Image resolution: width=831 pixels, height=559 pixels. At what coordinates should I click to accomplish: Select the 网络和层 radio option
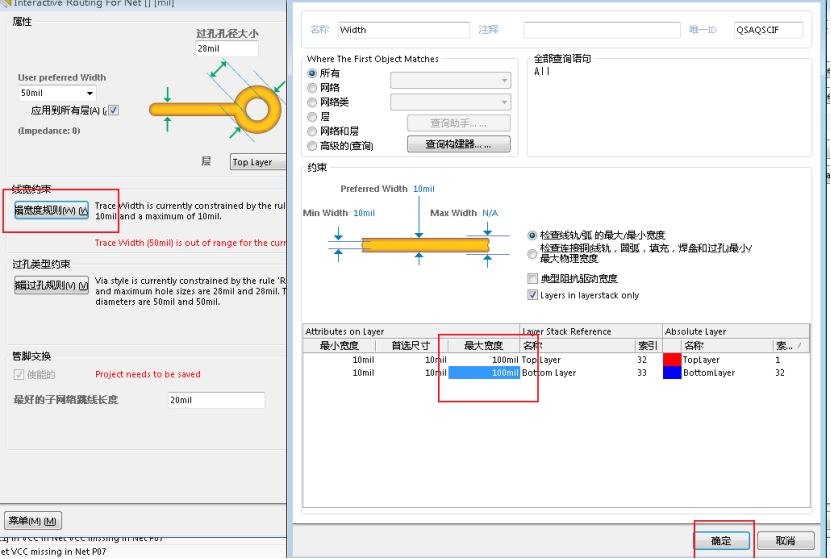[312, 131]
